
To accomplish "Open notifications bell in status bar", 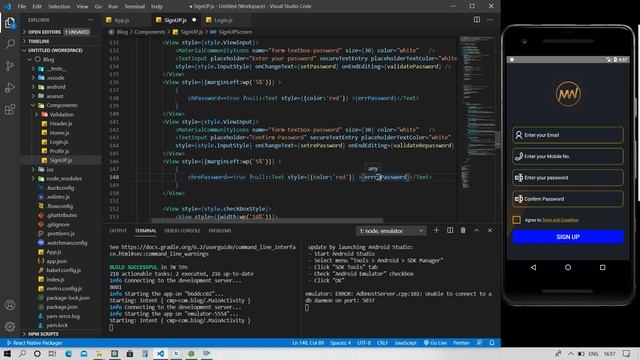I will 492,343.
